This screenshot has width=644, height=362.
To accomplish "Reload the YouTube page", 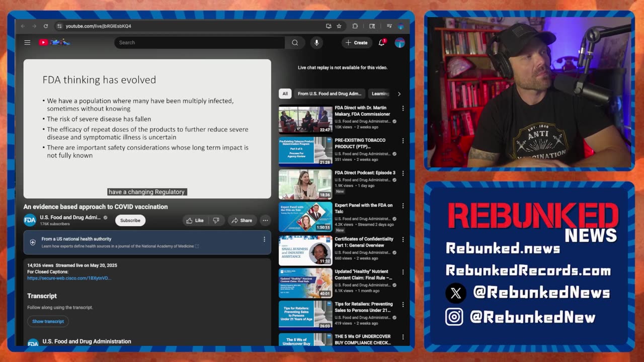I will point(46,26).
